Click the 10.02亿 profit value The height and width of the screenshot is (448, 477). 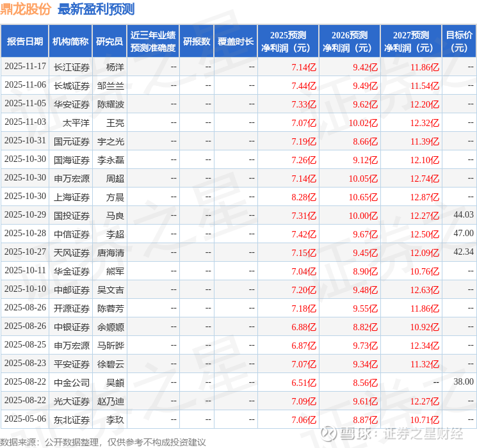[363, 123]
